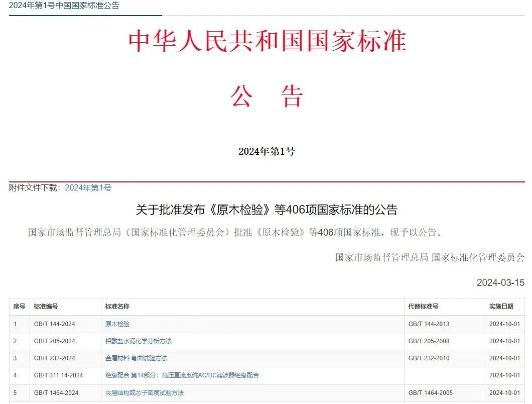Click the page title 2024年第1号中国国家标准公告
532x404 pixels.
[64, 6]
